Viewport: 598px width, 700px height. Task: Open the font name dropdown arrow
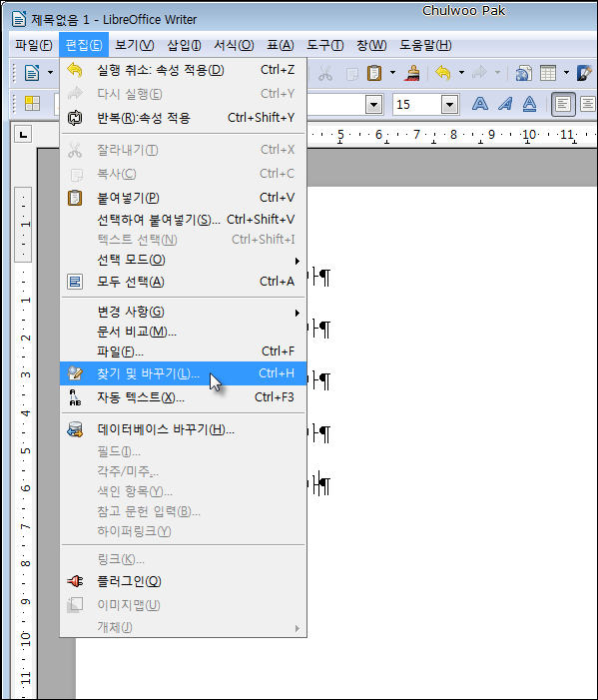pyautogui.click(x=374, y=105)
